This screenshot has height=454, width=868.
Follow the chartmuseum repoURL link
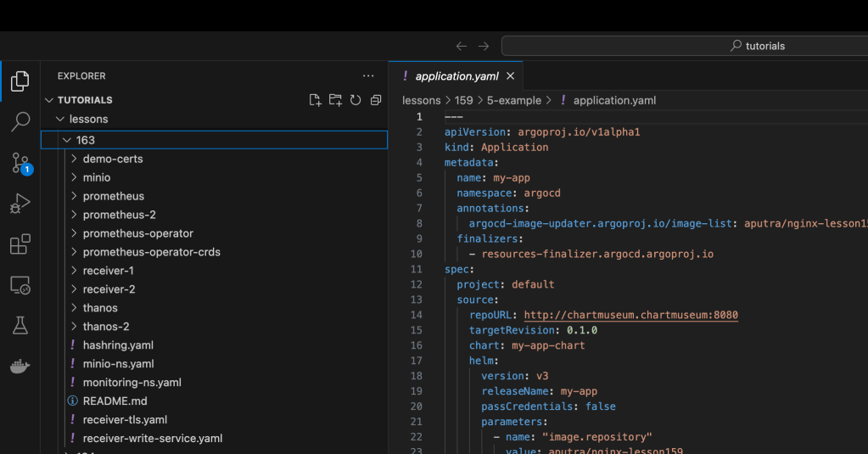coord(630,315)
